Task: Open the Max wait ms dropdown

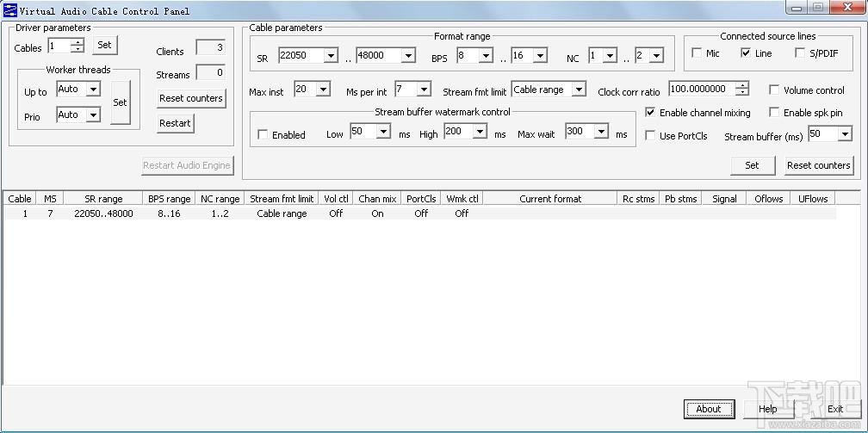Action: [x=602, y=132]
